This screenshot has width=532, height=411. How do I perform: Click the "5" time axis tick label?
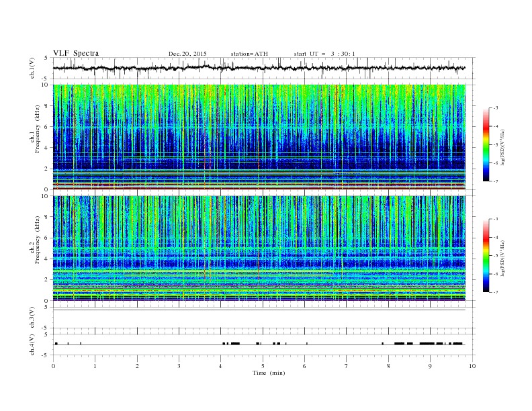click(263, 366)
